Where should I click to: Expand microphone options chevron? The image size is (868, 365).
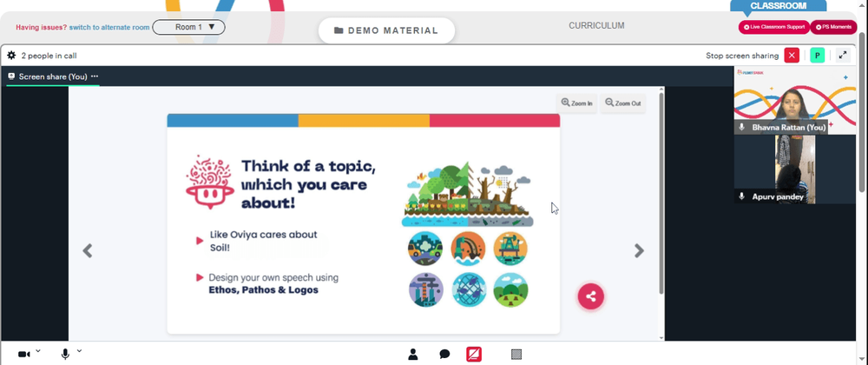point(79,350)
